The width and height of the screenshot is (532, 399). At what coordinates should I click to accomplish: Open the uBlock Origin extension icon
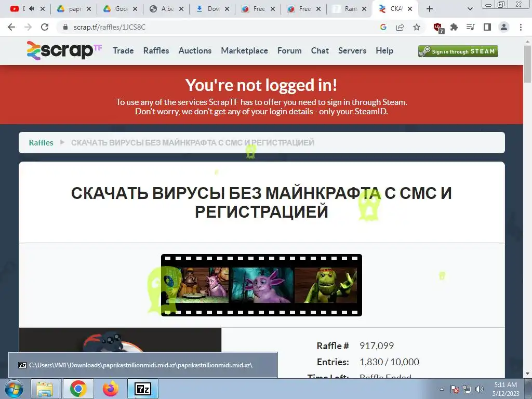click(438, 28)
